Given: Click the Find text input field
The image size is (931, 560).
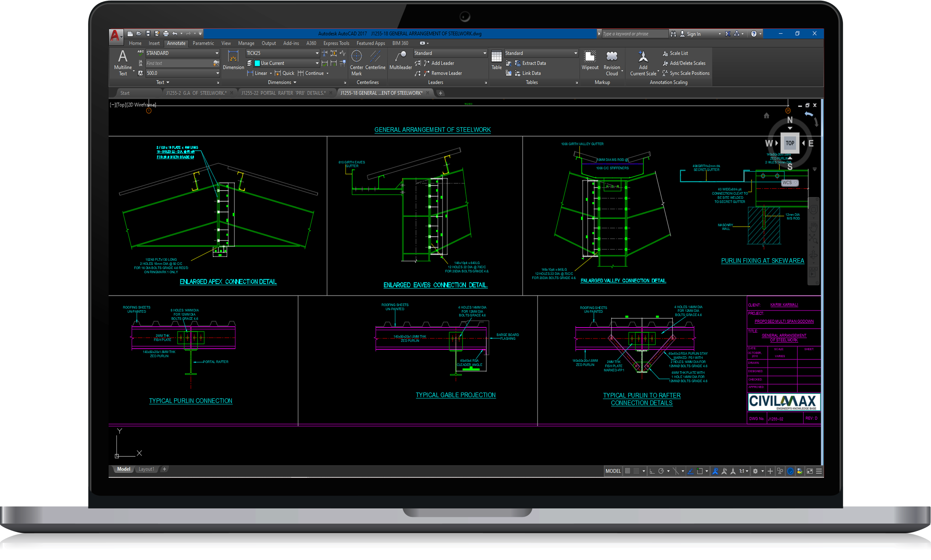Looking at the screenshot, I should (x=178, y=63).
